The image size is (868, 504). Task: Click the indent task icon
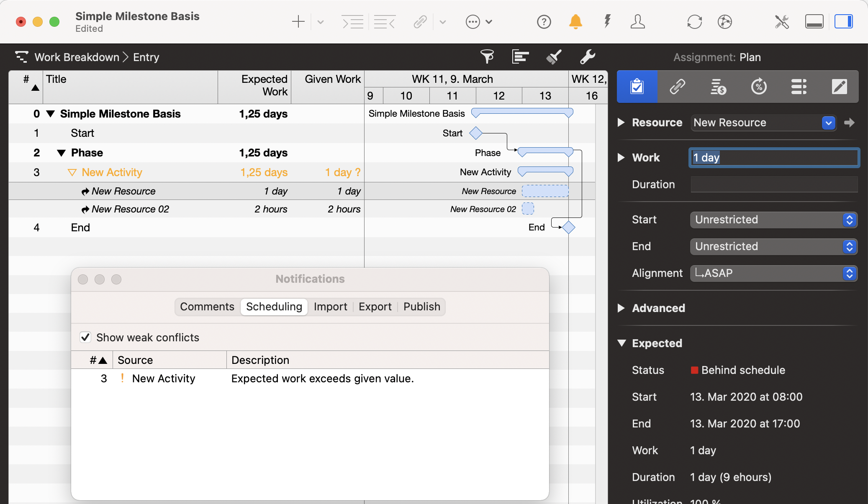[352, 22]
